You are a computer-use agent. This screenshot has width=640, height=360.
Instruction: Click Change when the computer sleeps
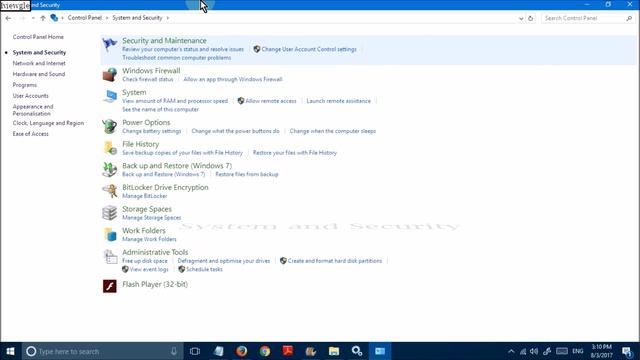click(333, 131)
